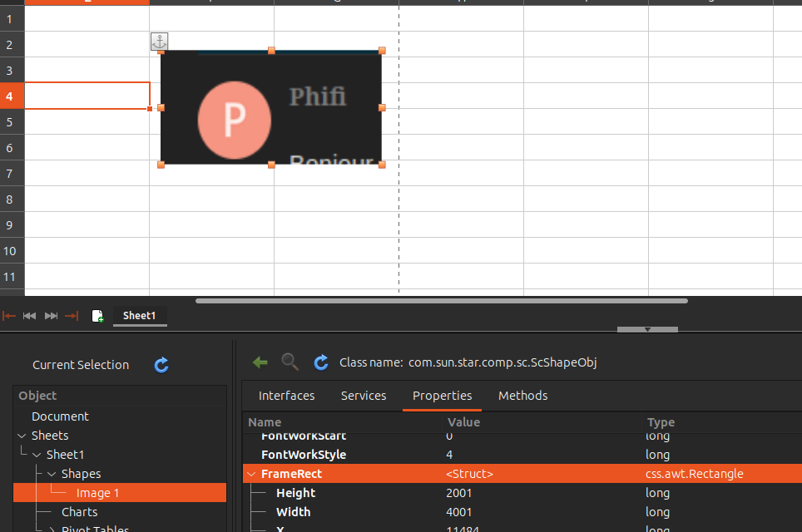802x532 pixels.
Task: Jump to last sheet using navigation arrow
Action: 72,316
